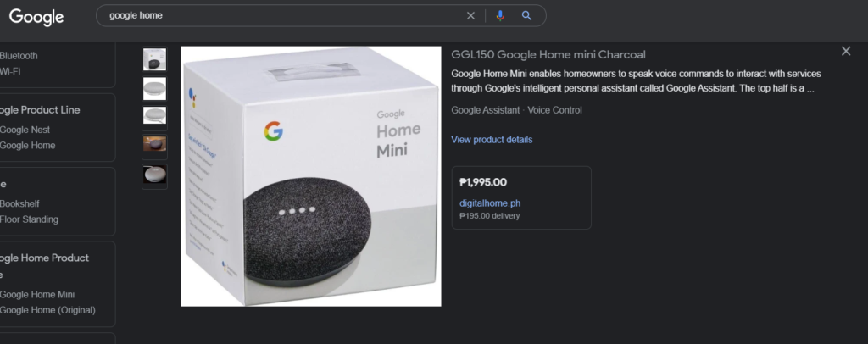The height and width of the screenshot is (344, 868).
Task: Click the Google logo
Action: [36, 17]
